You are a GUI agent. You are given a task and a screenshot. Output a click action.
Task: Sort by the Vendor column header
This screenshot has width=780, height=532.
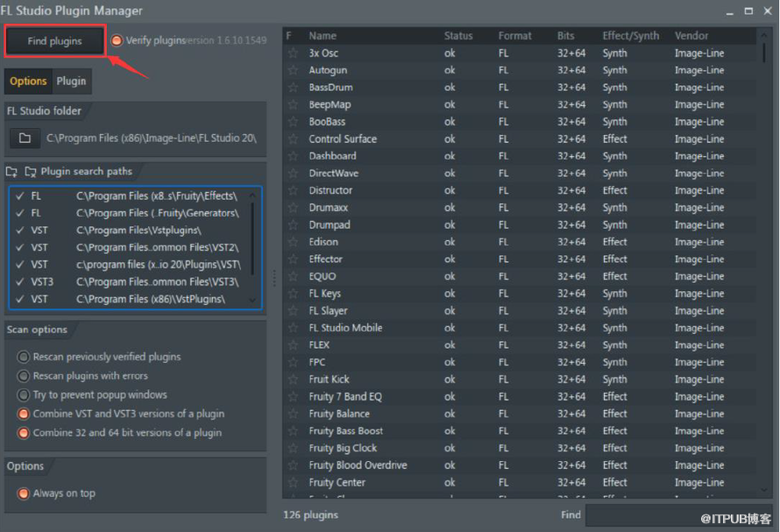tap(691, 36)
